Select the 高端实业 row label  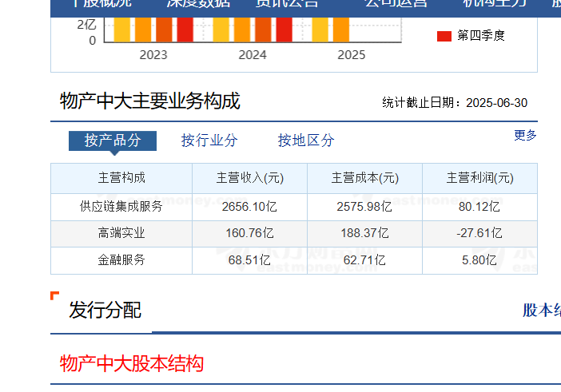tap(121, 233)
